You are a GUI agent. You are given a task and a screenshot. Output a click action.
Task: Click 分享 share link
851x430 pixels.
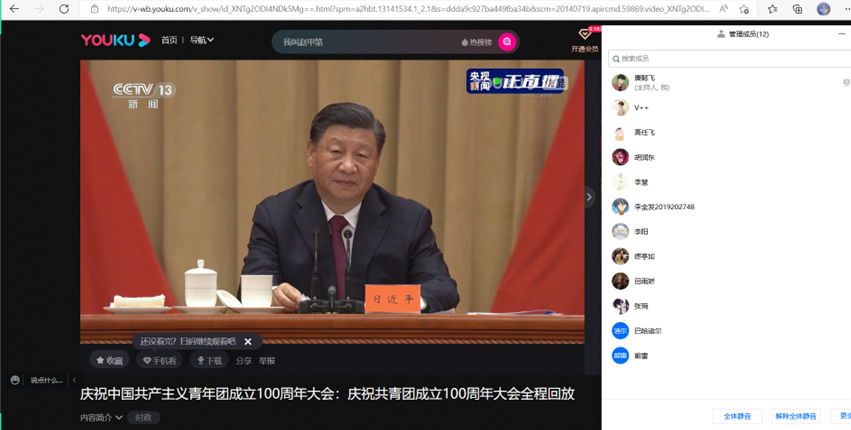point(244,361)
